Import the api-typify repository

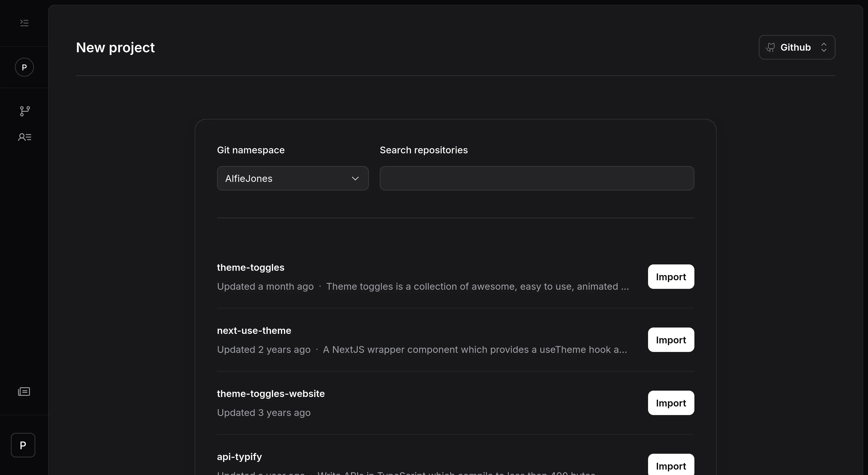click(x=671, y=465)
